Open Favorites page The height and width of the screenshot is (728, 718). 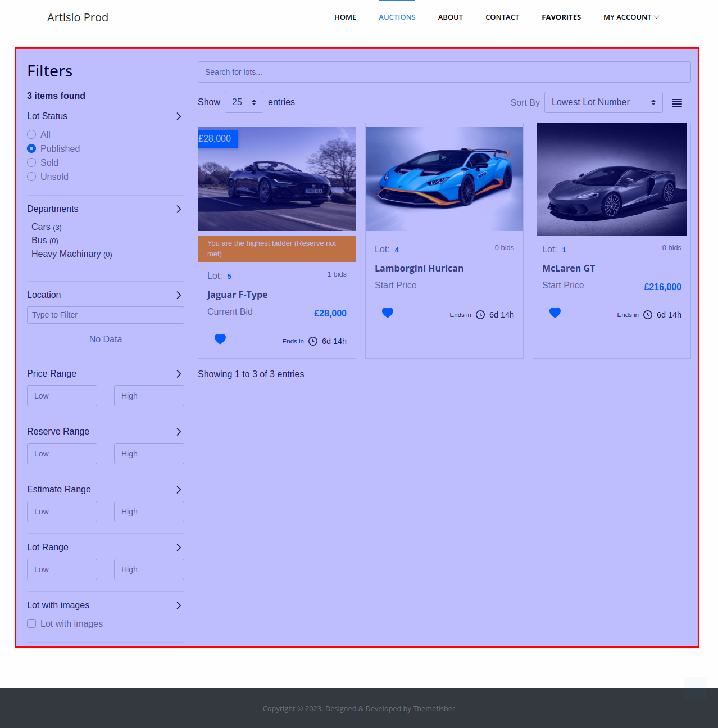coord(561,17)
